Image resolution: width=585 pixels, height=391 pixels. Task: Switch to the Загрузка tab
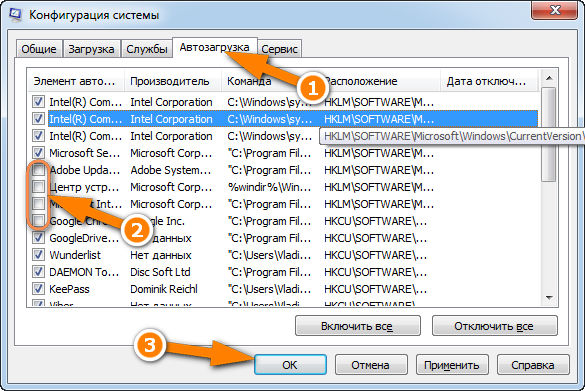tap(91, 49)
